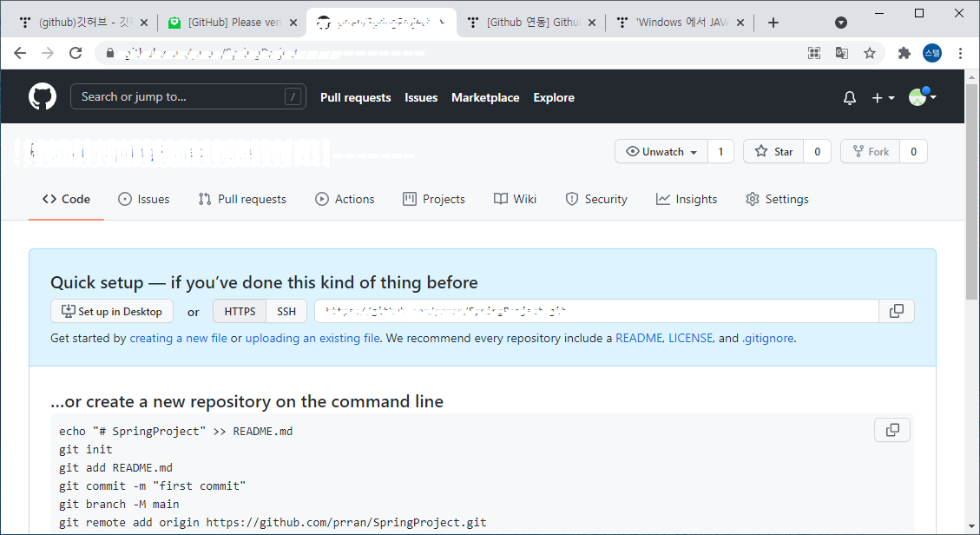Expand the plus create-new dropdown
This screenshot has width=980, height=535.
[x=883, y=97]
